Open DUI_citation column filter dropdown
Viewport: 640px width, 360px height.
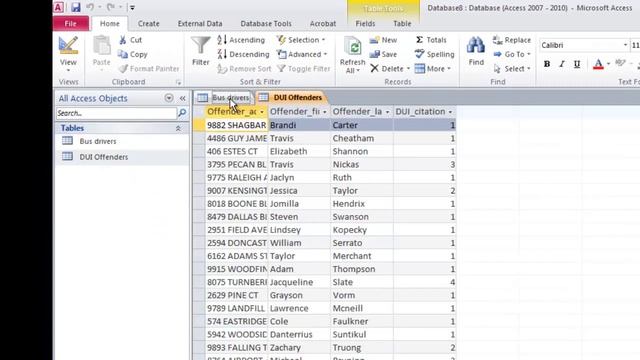click(450, 112)
